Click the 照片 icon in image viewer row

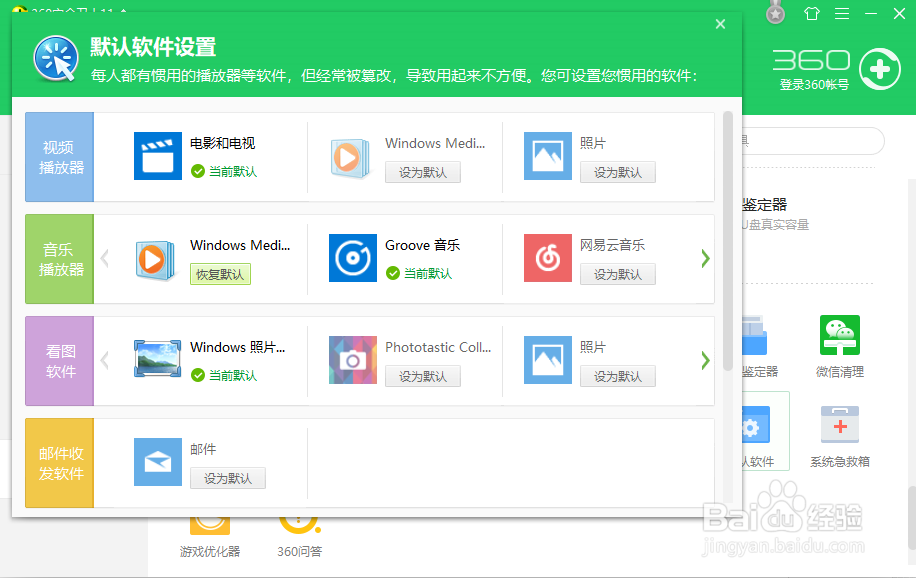coord(547,359)
